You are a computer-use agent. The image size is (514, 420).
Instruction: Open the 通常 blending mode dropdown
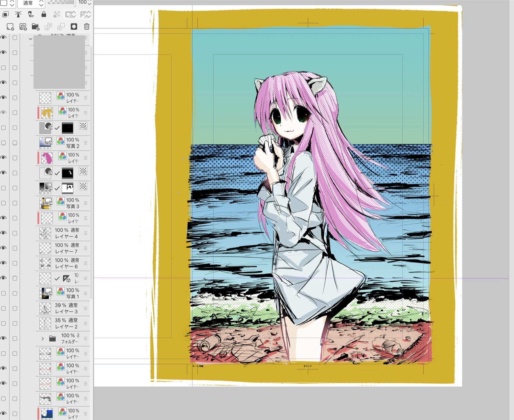click(31, 3)
